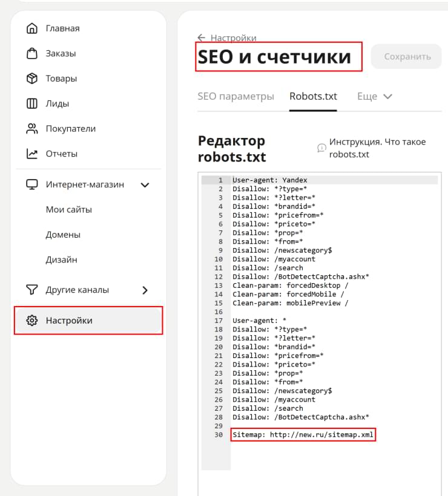Click line 17 User-agent: * text
Viewport: 448px width, 496px height.
coord(259,321)
